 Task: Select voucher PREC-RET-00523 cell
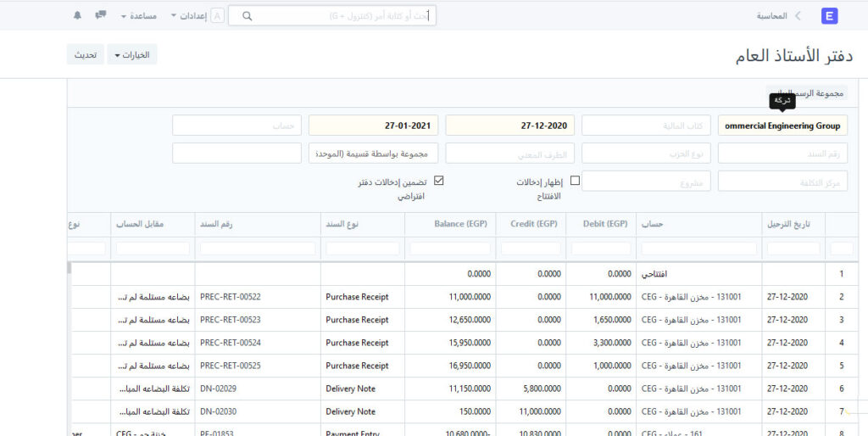258,320
